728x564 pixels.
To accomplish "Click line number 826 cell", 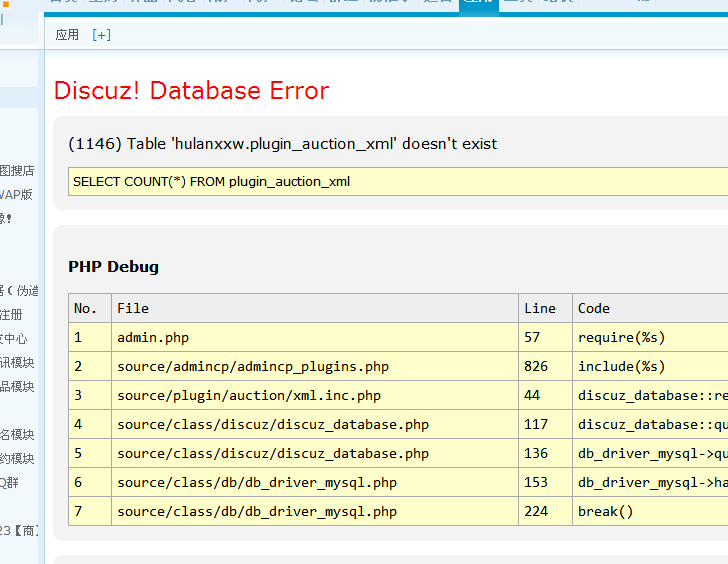I will pos(545,366).
